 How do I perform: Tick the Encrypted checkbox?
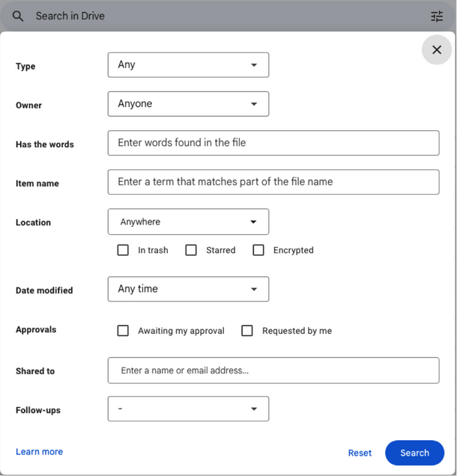click(x=258, y=250)
